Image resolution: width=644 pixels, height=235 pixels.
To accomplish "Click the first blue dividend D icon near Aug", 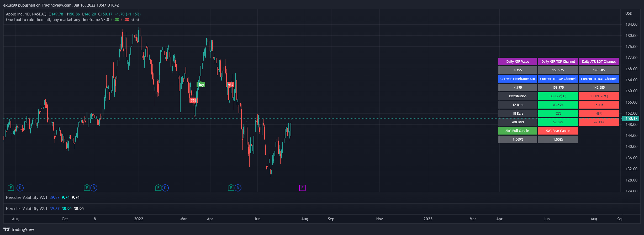I will [20, 188].
